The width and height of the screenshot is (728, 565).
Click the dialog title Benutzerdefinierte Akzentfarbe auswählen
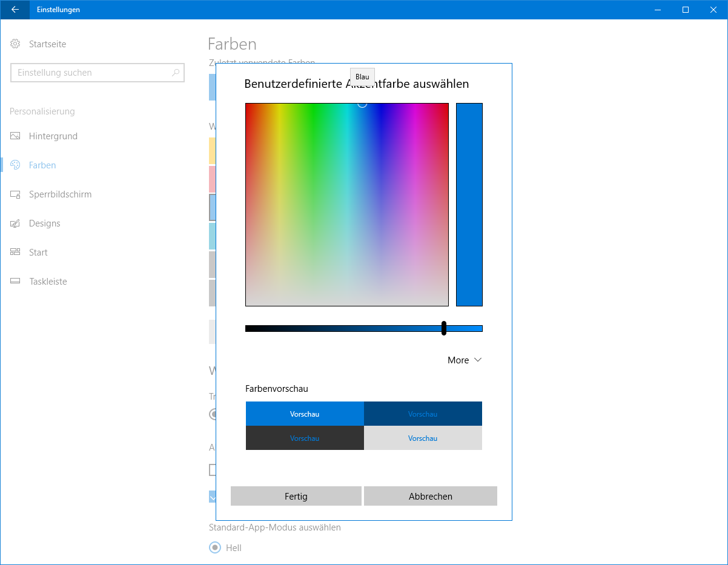tap(356, 84)
